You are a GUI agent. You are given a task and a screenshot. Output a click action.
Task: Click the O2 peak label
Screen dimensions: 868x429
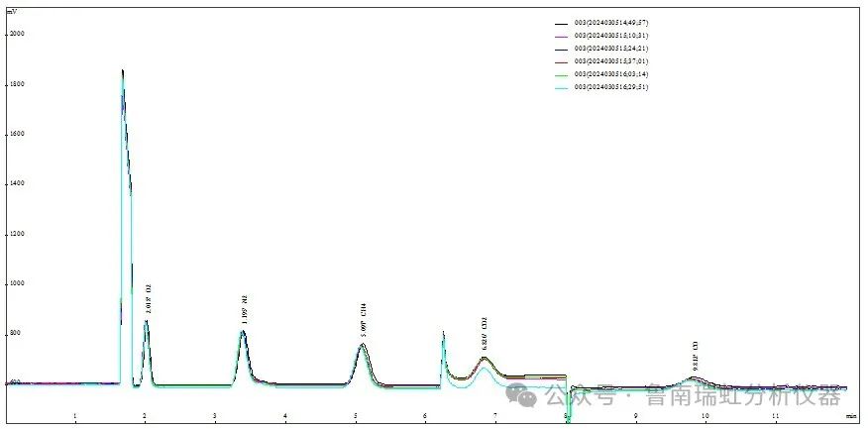point(149,298)
